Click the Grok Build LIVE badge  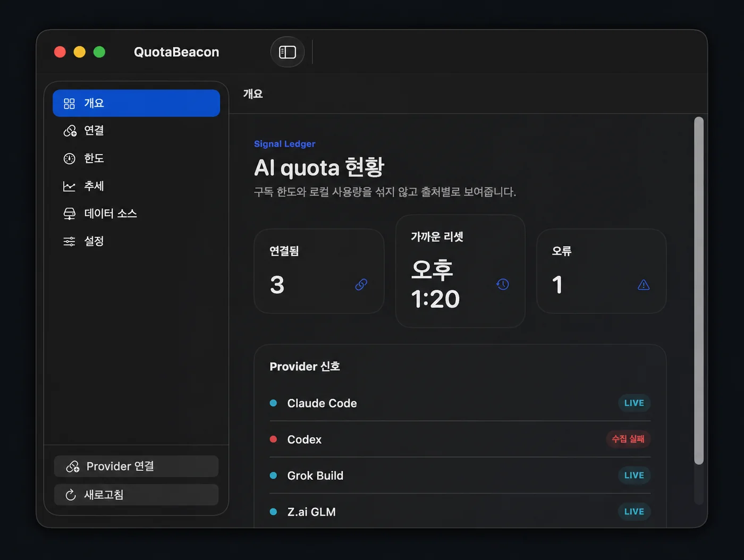pos(634,476)
